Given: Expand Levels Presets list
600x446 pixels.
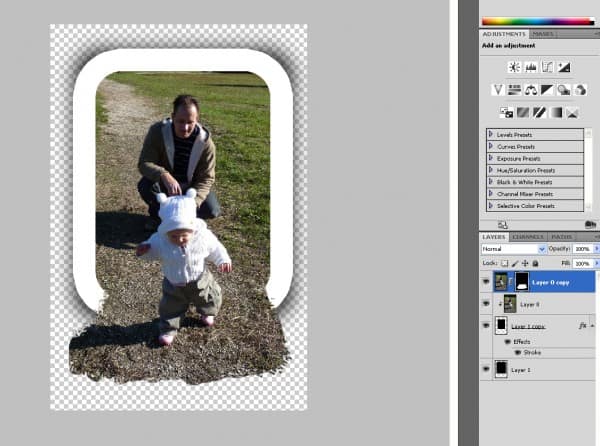Looking at the screenshot, I should point(491,133).
